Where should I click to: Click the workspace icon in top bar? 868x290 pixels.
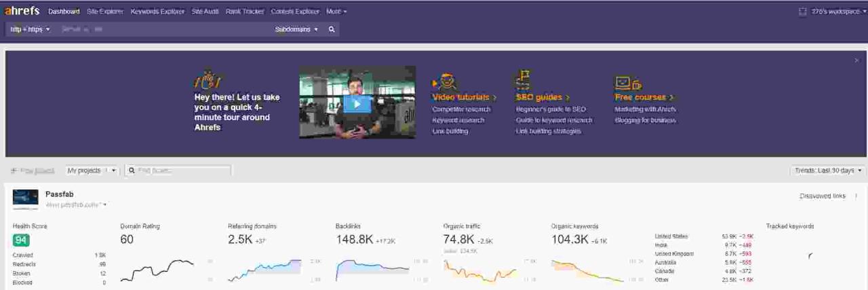[x=803, y=12]
